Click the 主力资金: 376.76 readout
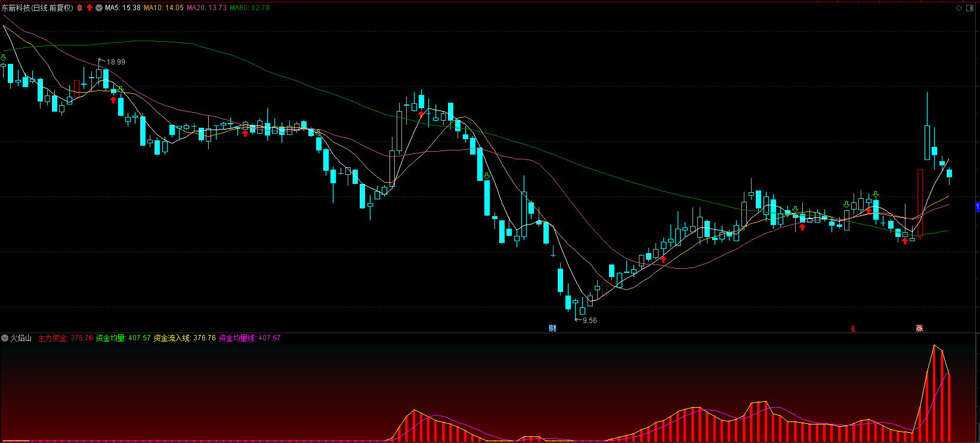 66,338
